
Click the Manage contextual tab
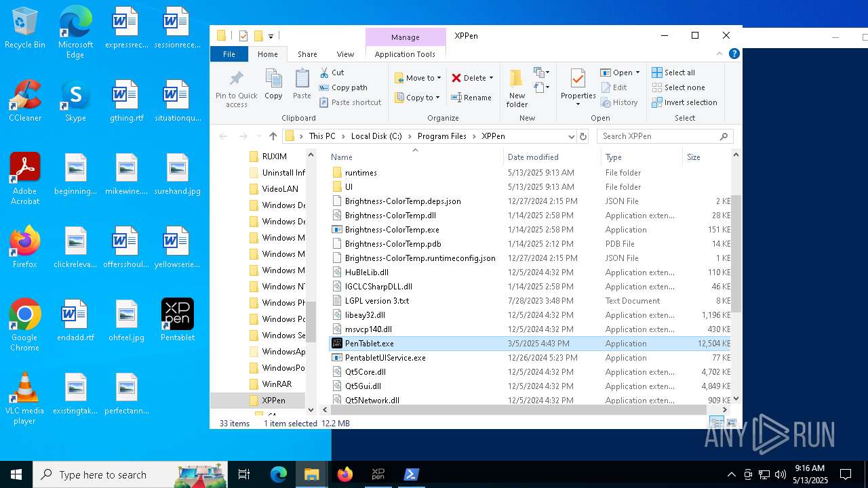point(406,37)
